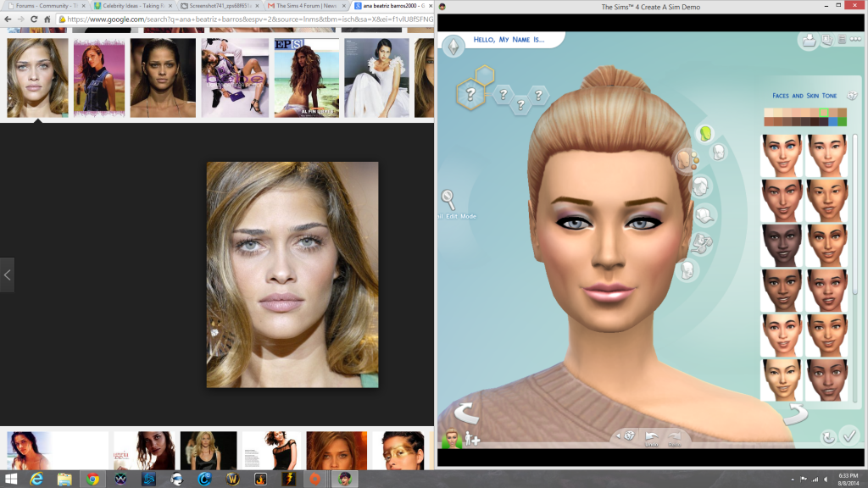Open the three-dot options menu
868x488 pixels.
[857, 39]
